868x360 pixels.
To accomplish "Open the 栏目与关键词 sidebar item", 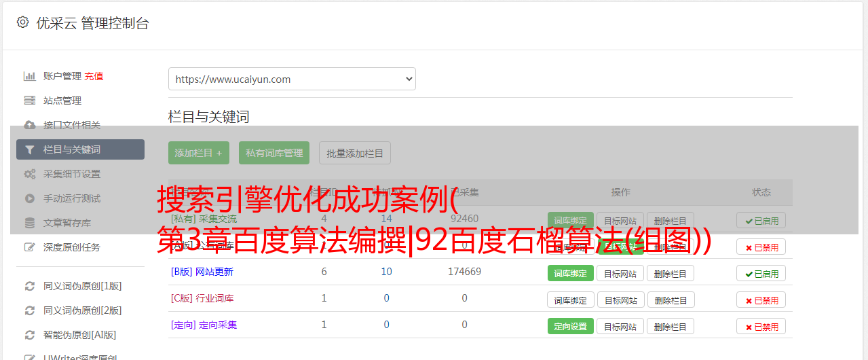I will click(80, 149).
